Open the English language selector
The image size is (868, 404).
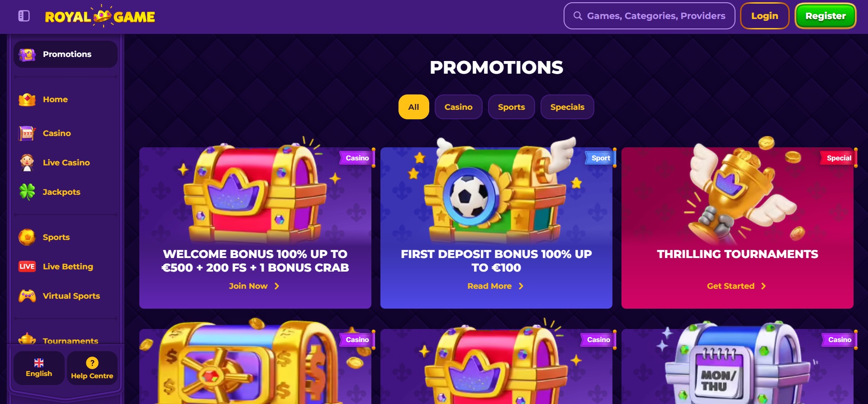tap(39, 368)
